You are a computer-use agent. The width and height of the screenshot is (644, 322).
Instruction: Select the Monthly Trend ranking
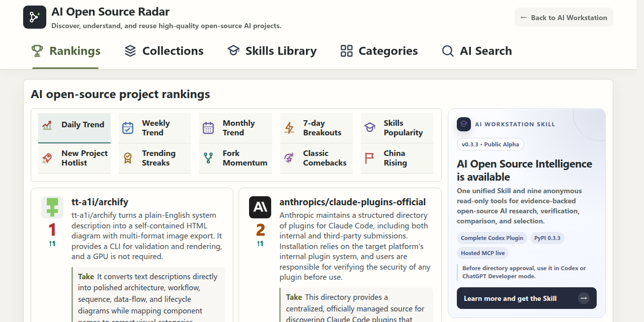(x=235, y=128)
